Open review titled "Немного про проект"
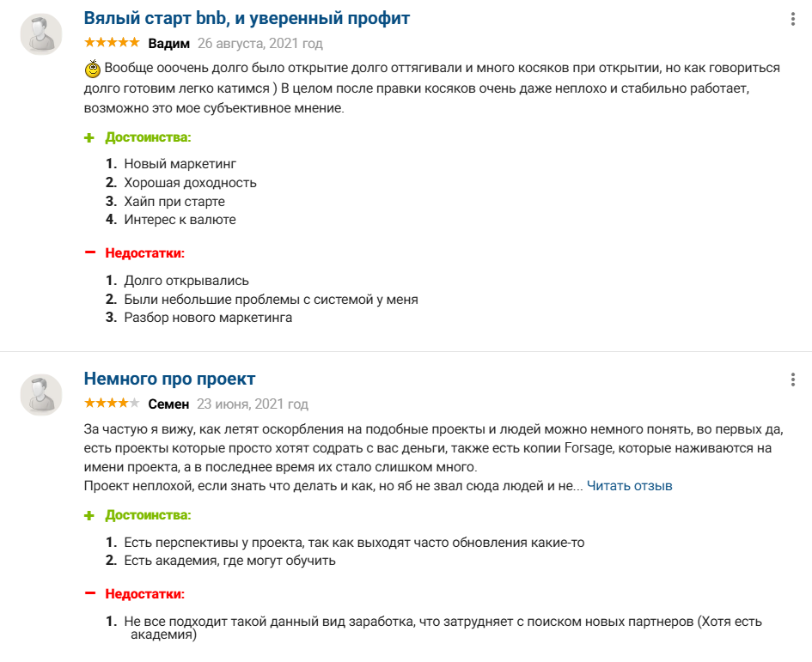The image size is (812, 662). [x=169, y=379]
